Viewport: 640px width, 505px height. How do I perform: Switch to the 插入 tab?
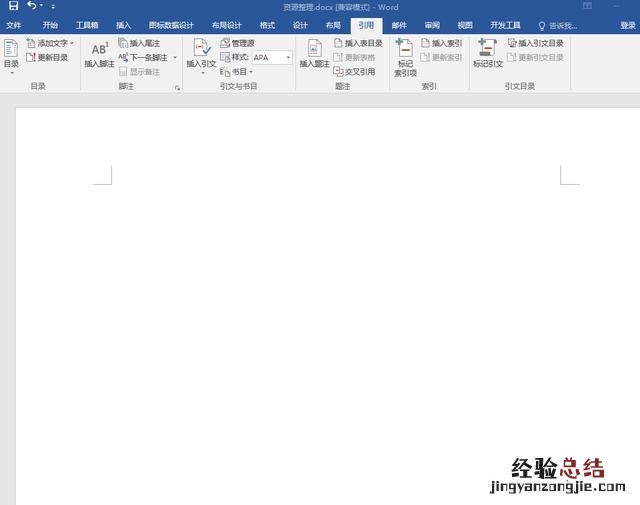click(x=123, y=25)
